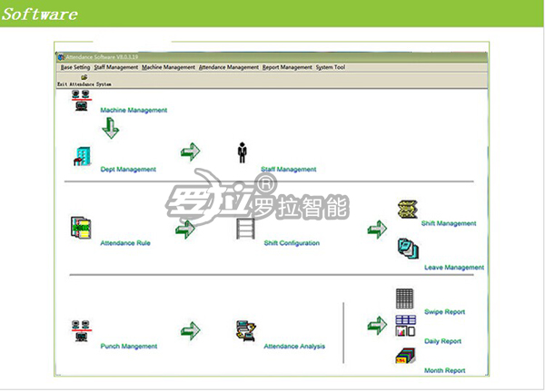Open the Machine Management menu
The image size is (545, 392).
pos(168,67)
